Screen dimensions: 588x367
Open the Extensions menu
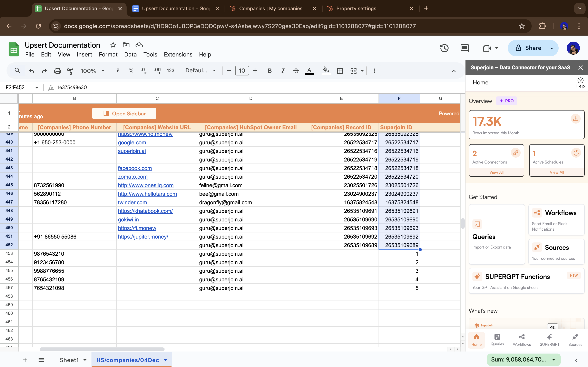178,54
